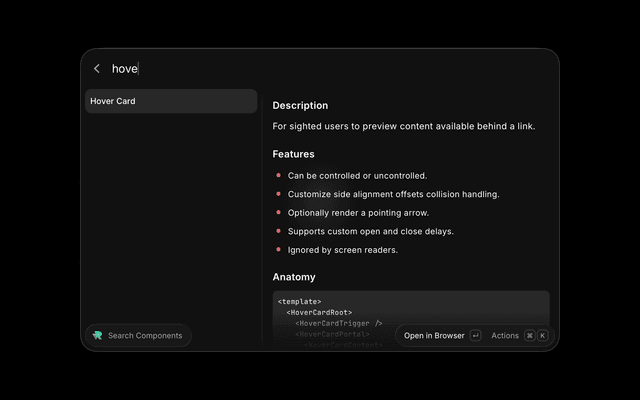The height and width of the screenshot is (400, 640).
Task: Click the Description heading
Action: (300, 106)
